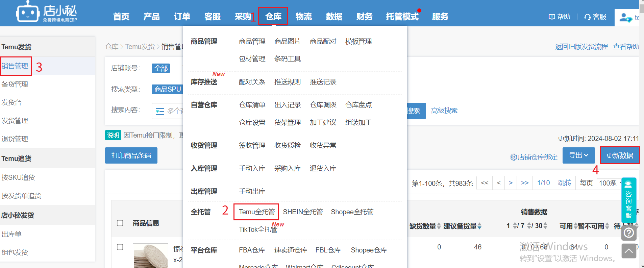Select 备货管理 in the left sidebar
This screenshot has width=644, height=268.
pyautogui.click(x=15, y=84)
